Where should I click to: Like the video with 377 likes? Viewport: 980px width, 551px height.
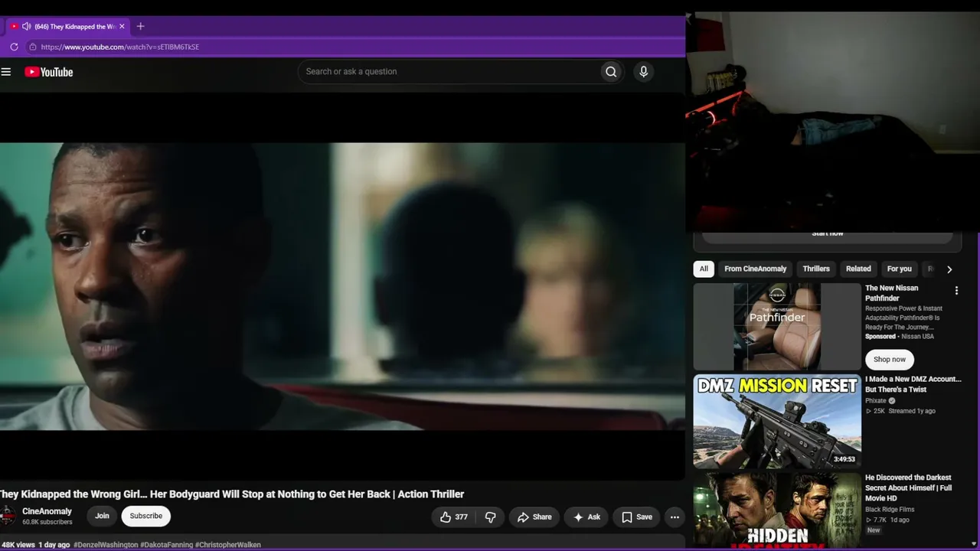(x=453, y=517)
